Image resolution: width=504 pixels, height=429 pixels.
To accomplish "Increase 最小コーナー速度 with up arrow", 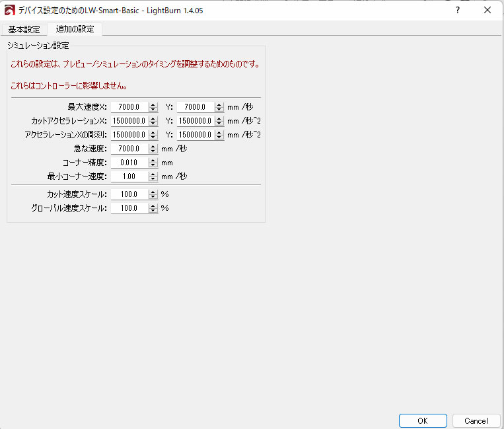I will pyautogui.click(x=153, y=174).
